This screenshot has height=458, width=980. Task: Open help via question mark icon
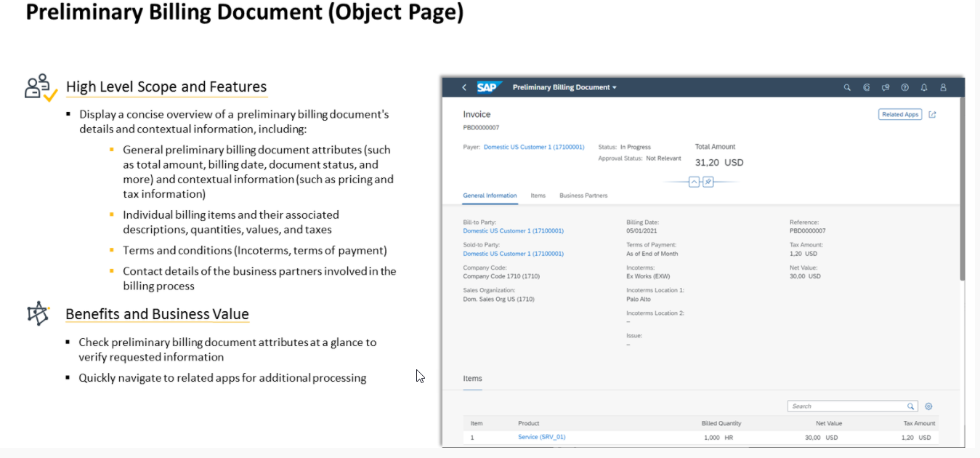coord(904,87)
